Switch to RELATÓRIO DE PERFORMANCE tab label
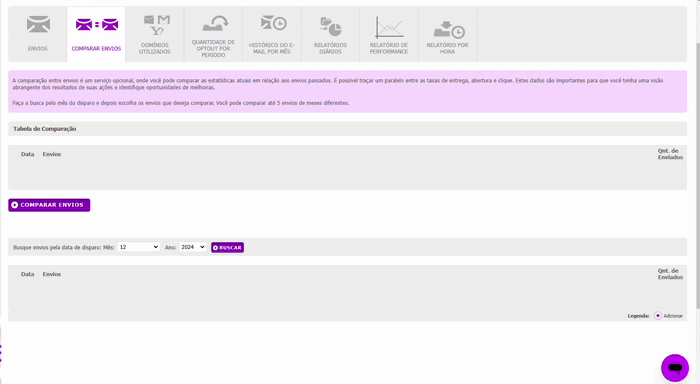 [389, 48]
